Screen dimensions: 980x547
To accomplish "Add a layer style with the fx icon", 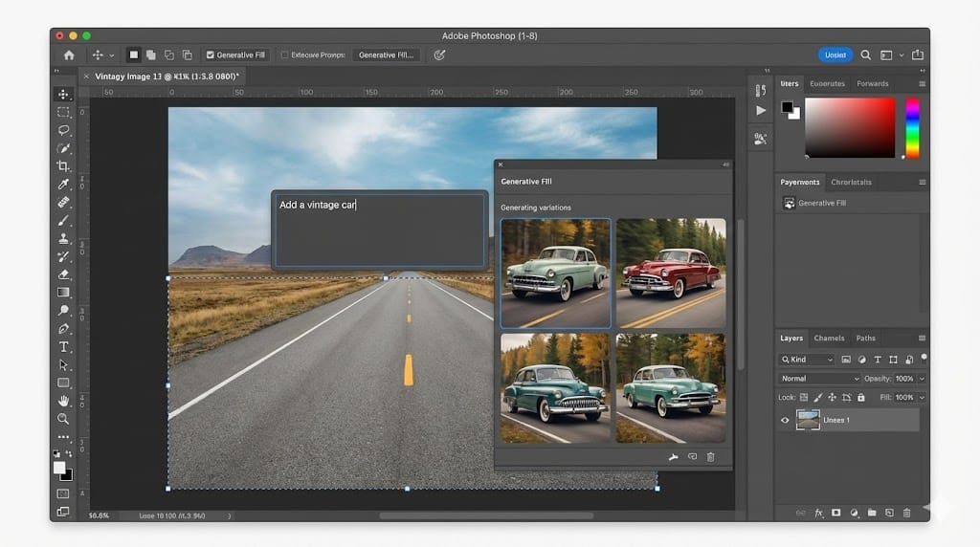I will (x=819, y=513).
